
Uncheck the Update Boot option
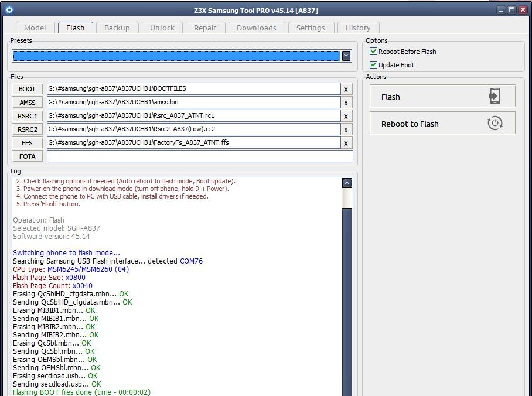[x=374, y=65]
